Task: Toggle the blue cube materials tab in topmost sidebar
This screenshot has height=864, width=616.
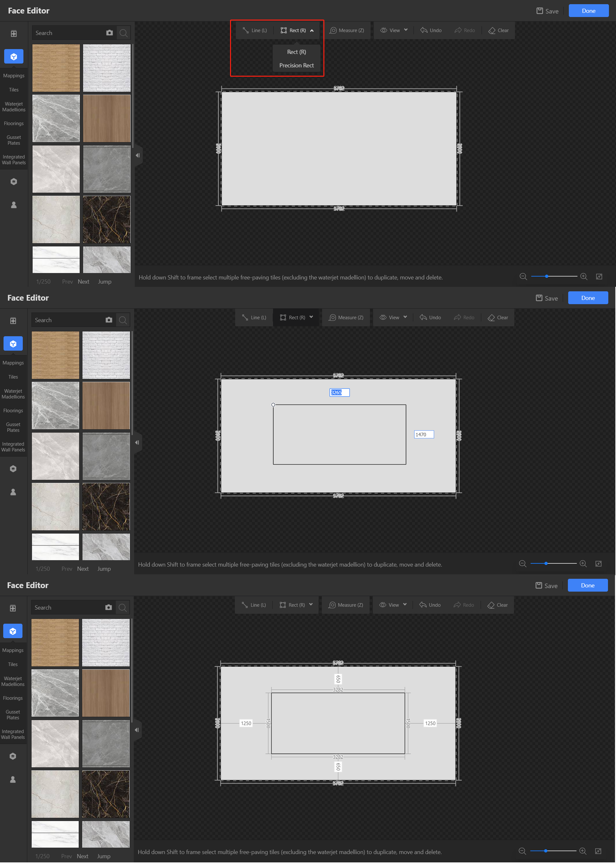Action: tap(14, 56)
